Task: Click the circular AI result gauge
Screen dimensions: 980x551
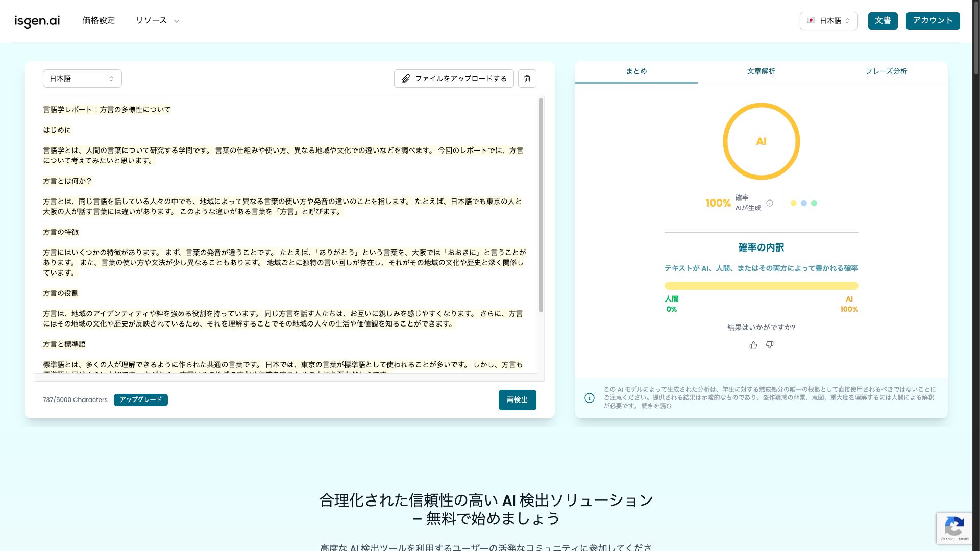Action: click(x=762, y=141)
